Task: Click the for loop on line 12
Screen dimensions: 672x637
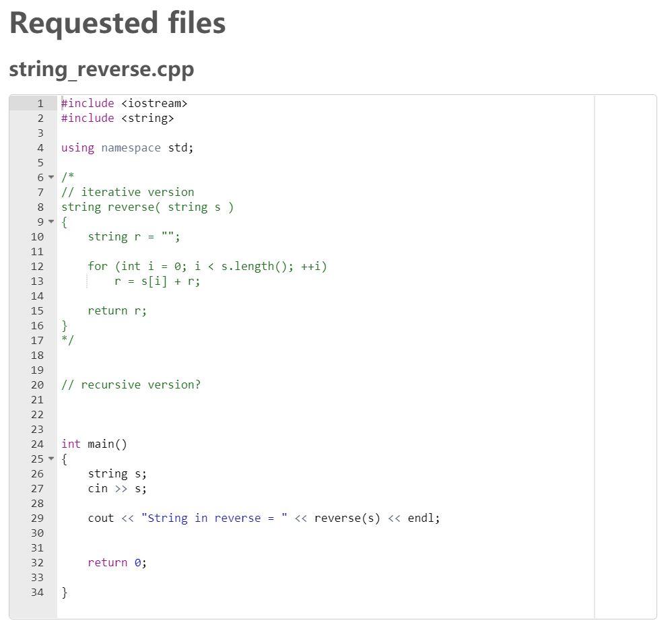Action: 207,266
